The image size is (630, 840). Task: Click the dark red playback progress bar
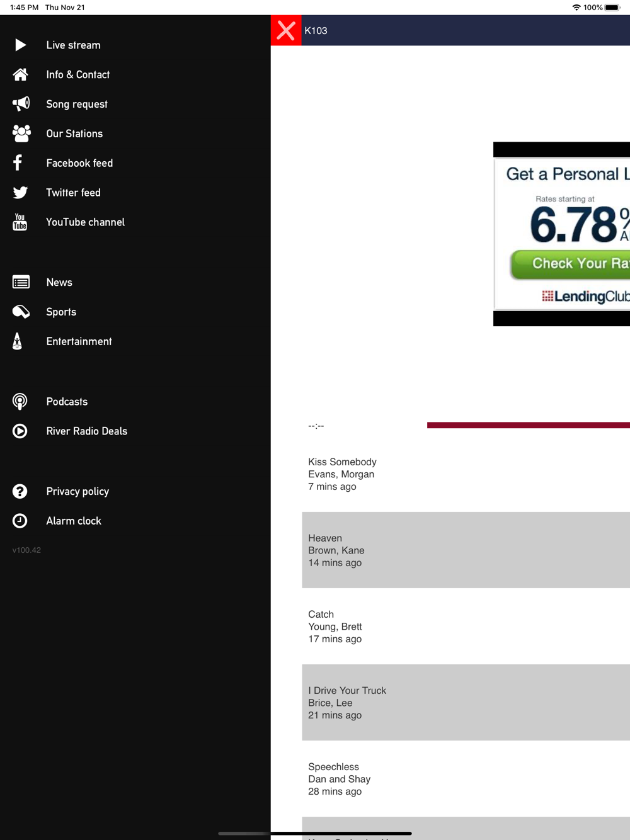(529, 425)
